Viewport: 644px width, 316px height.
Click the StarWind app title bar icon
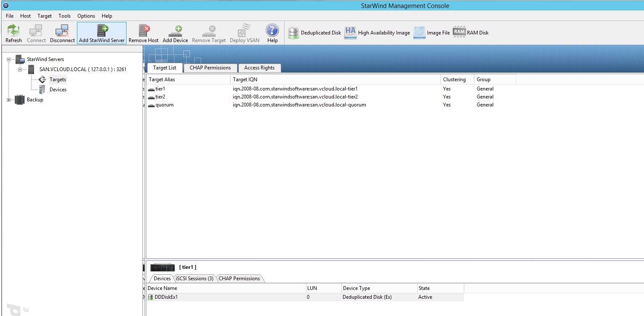tap(6, 5)
